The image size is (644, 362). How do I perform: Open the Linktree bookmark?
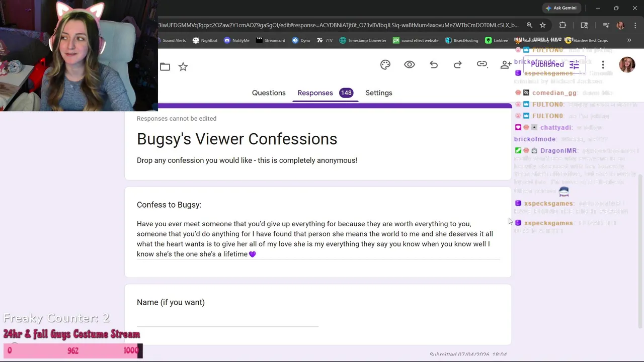tap(497, 40)
